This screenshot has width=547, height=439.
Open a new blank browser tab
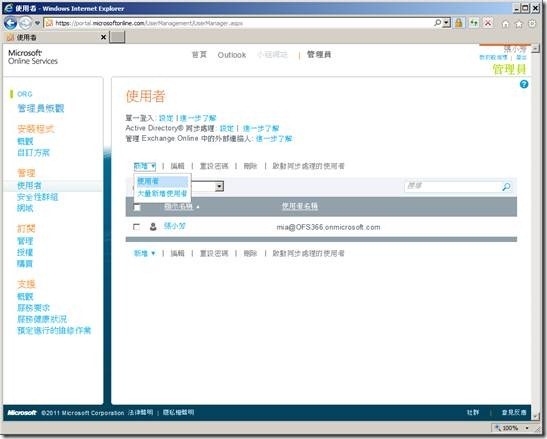pyautogui.click(x=117, y=37)
